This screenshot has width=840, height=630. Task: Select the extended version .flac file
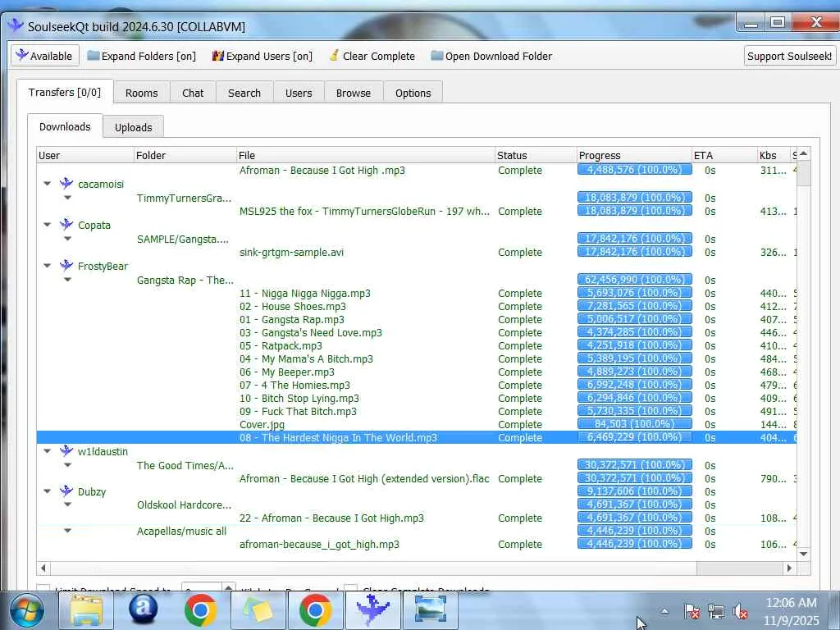[x=364, y=478]
